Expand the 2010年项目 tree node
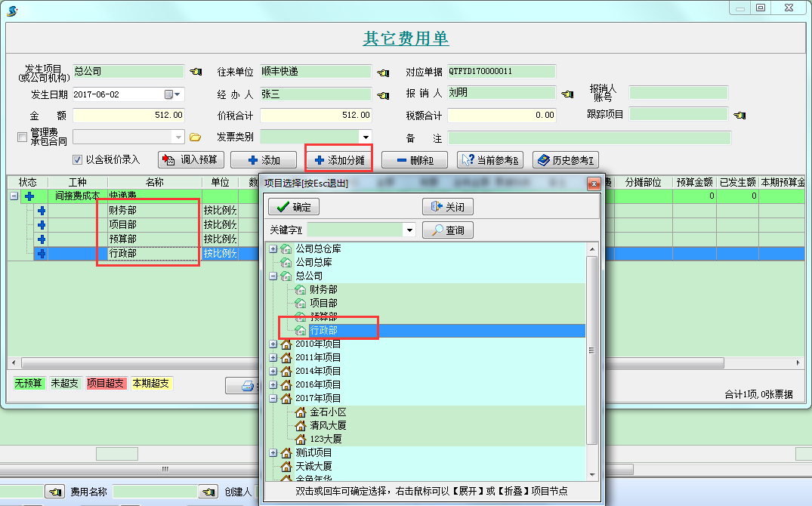This screenshot has width=812, height=506. pos(273,344)
